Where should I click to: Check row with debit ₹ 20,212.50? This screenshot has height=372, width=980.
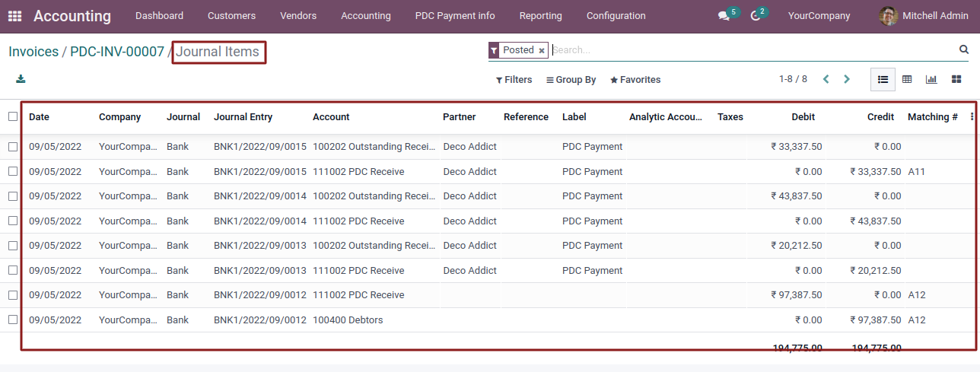(13, 245)
